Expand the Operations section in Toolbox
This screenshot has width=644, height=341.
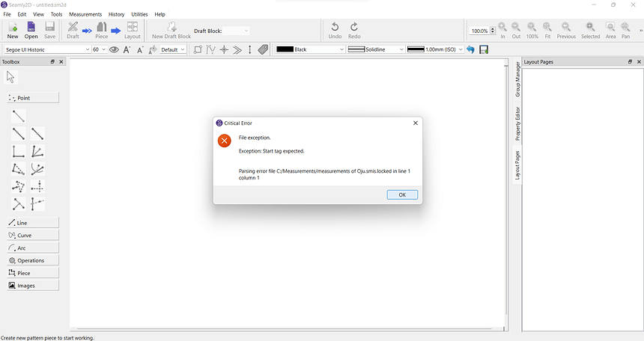[x=33, y=260]
